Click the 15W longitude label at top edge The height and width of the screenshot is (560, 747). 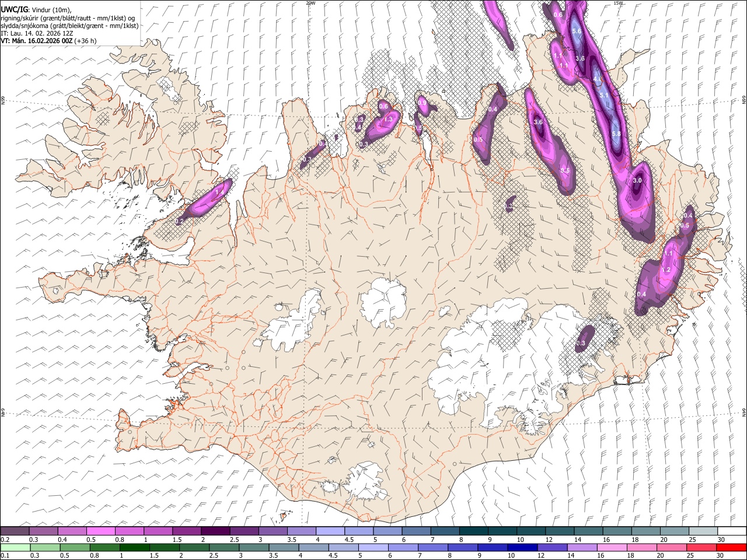pyautogui.click(x=619, y=3)
